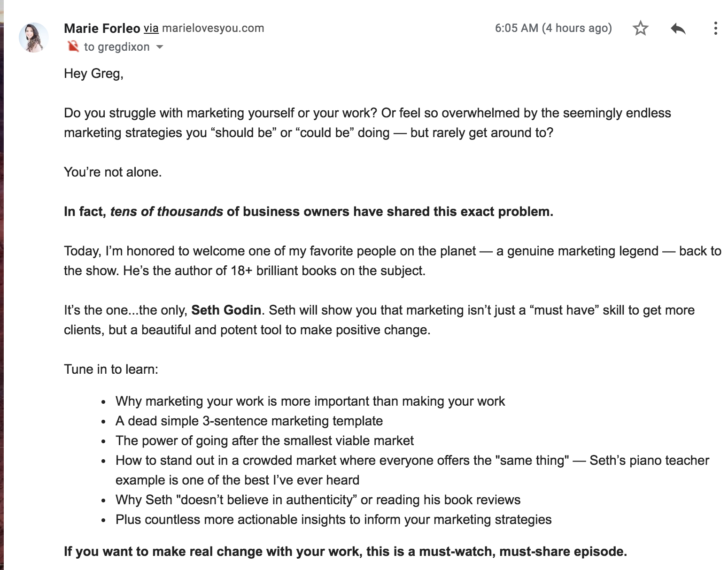The image size is (728, 570).
Task: Click the bold "must-watch, must-share episode" sentence
Action: 345,551
